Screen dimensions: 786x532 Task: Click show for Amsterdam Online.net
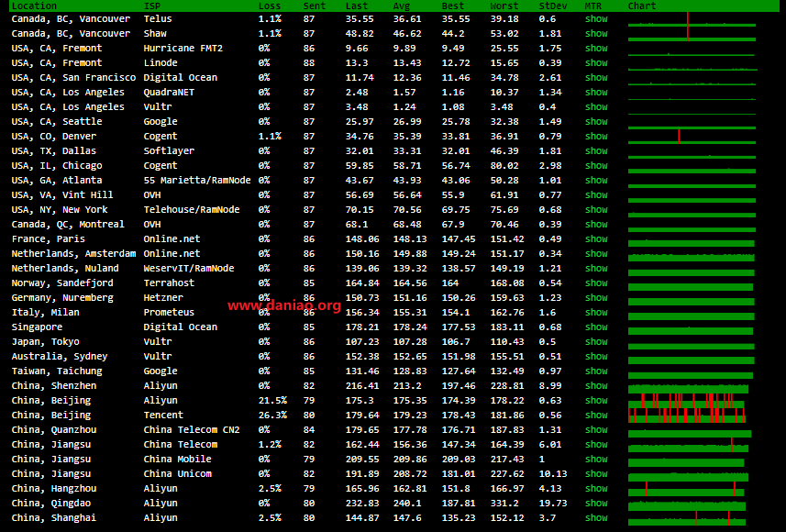point(596,254)
